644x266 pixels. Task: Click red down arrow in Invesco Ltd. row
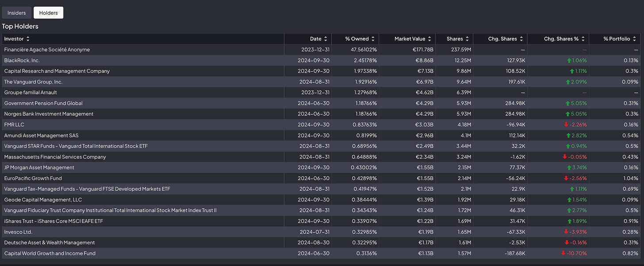click(566, 232)
